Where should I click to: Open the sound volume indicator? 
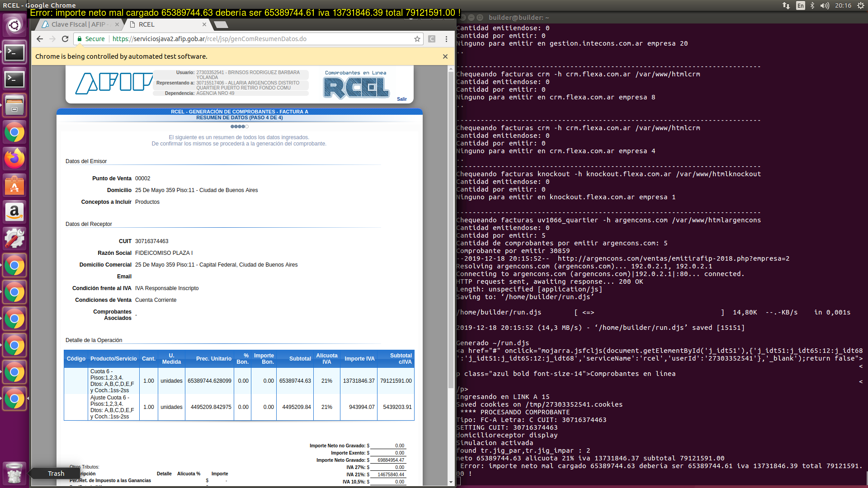[825, 5]
